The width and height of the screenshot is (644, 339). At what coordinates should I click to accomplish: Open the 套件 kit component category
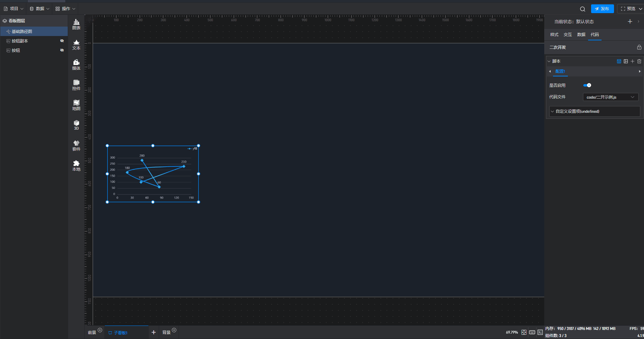coord(76,146)
